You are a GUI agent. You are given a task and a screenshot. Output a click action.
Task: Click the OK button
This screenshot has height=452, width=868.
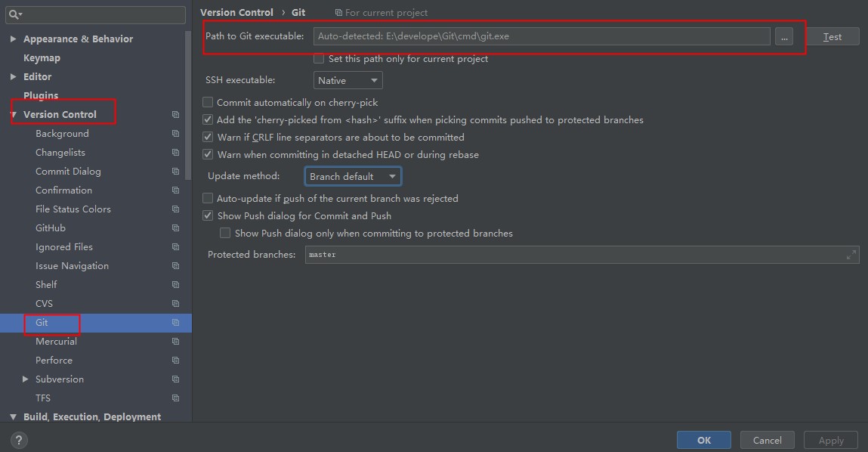click(x=703, y=440)
